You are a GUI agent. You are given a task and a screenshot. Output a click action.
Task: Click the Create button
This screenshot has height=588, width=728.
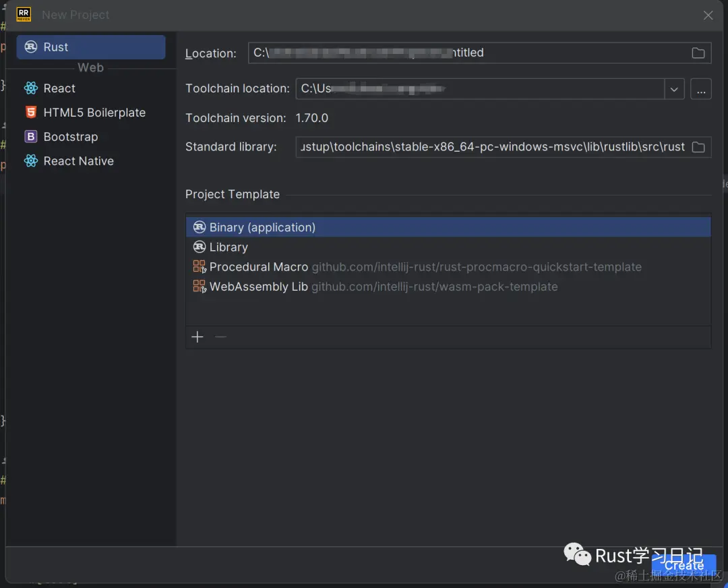coord(684,565)
